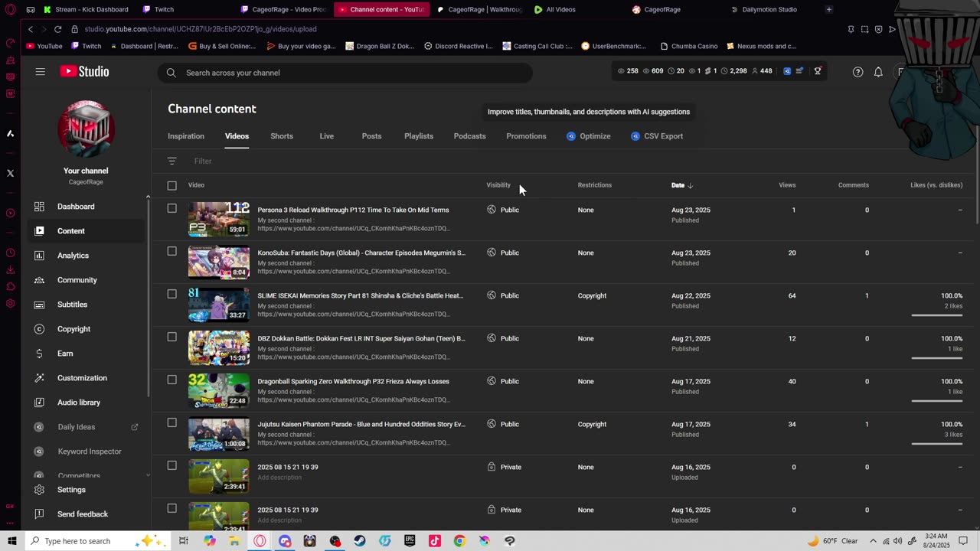
Task: Click the Audio library icon
Action: (39, 403)
